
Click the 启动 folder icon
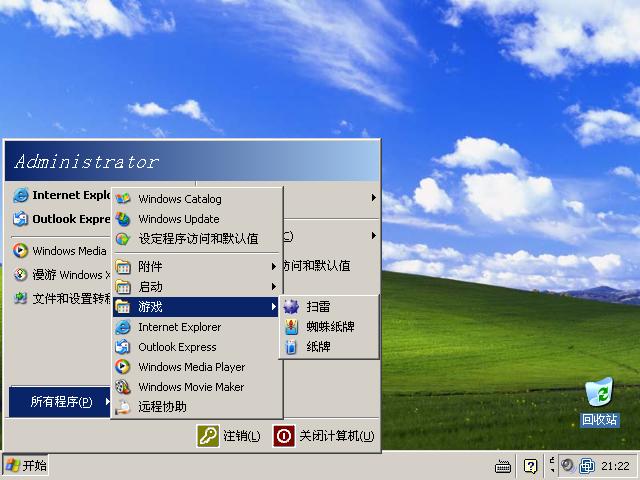[x=122, y=287]
